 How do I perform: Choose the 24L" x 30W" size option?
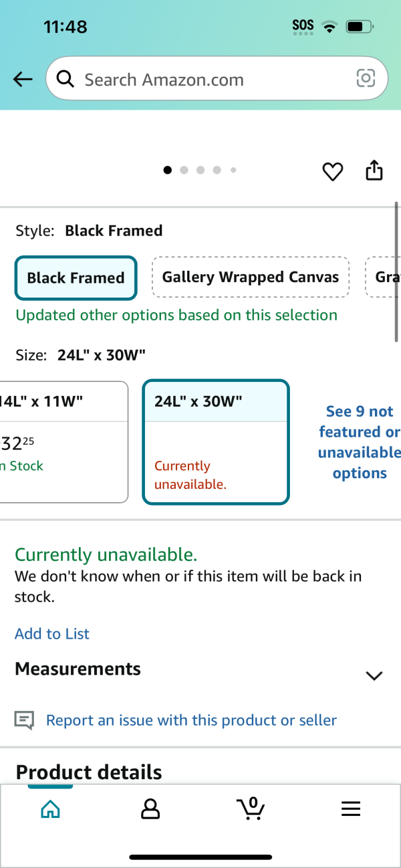pyautogui.click(x=216, y=442)
